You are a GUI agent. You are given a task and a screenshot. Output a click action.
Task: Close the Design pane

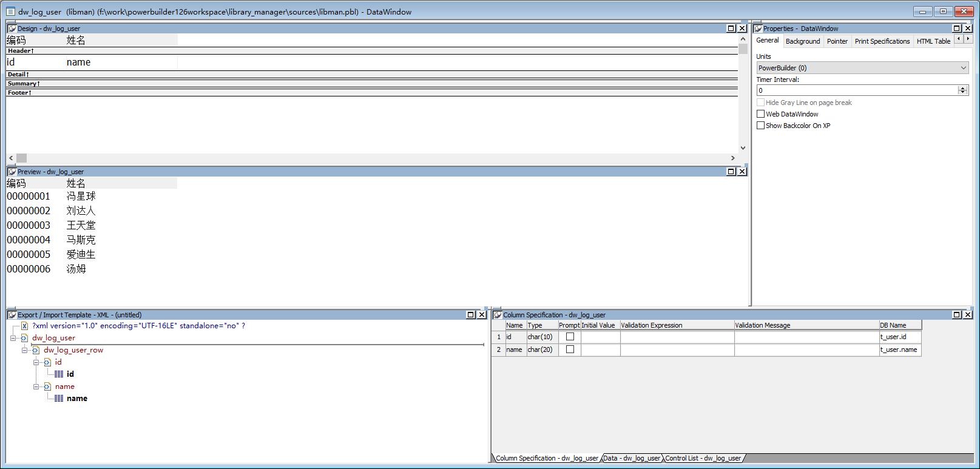tap(742, 29)
